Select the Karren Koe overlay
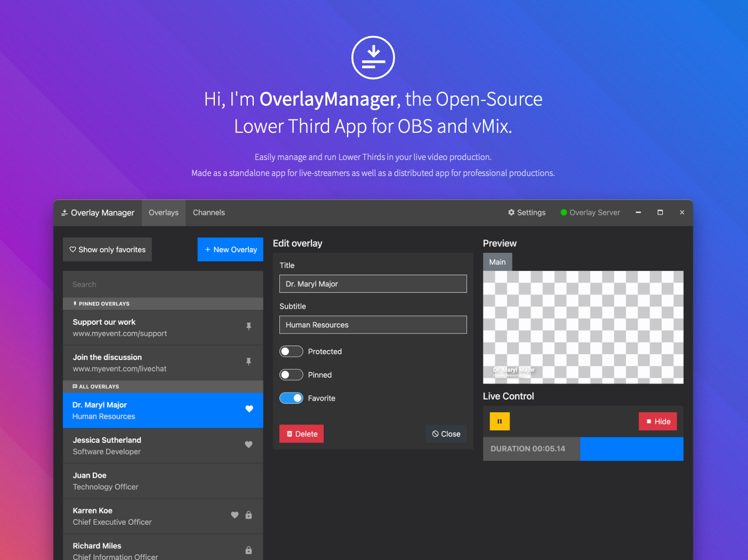This screenshot has width=748, height=560. click(163, 516)
